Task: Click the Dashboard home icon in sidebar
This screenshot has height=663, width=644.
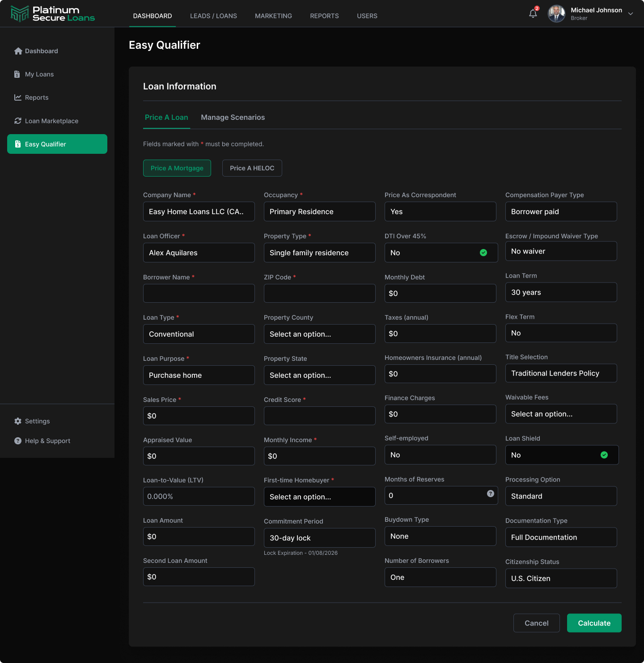Action: pyautogui.click(x=18, y=51)
